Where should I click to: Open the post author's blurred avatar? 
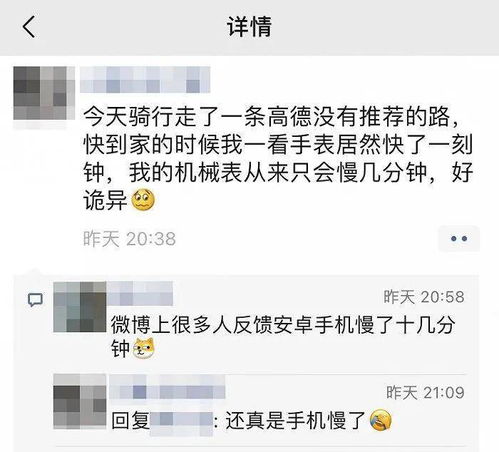pos(44,93)
